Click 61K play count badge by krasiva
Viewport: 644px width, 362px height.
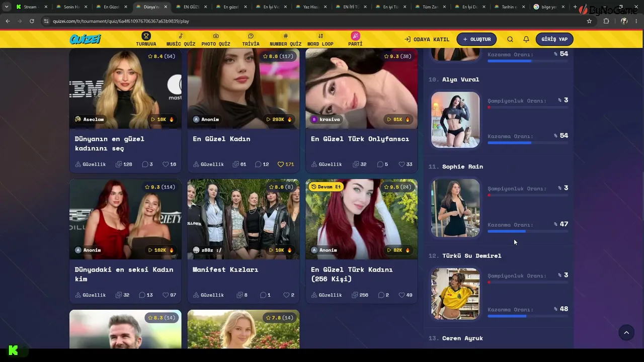click(399, 120)
